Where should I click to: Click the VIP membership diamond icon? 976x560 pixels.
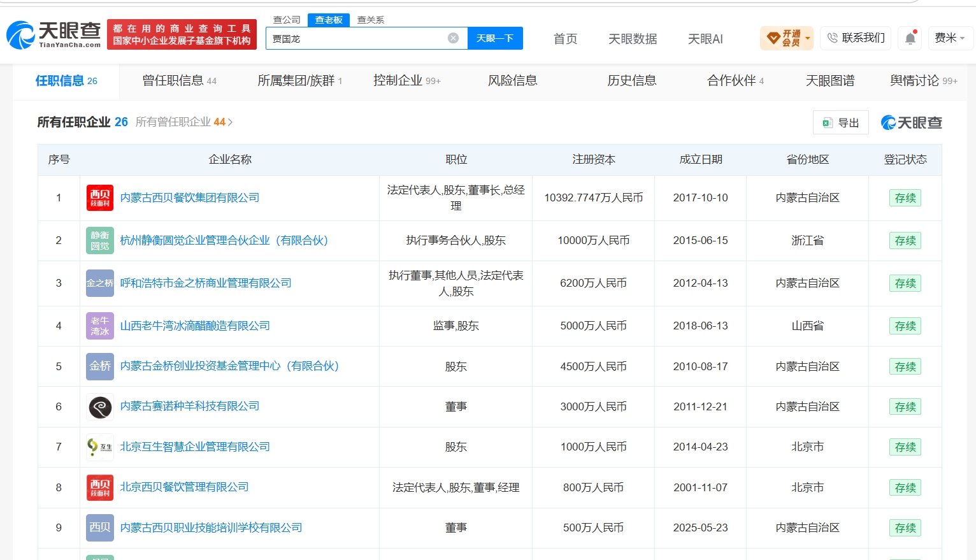[773, 38]
